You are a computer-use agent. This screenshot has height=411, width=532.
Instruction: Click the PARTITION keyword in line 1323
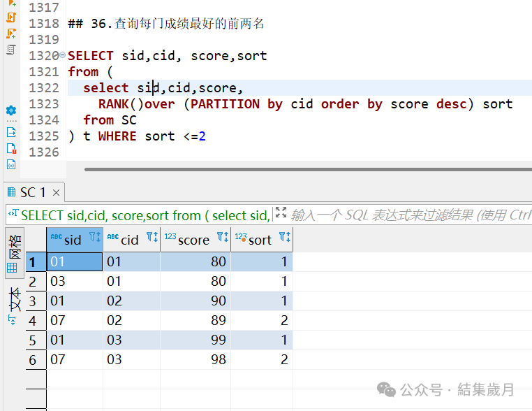pos(225,104)
